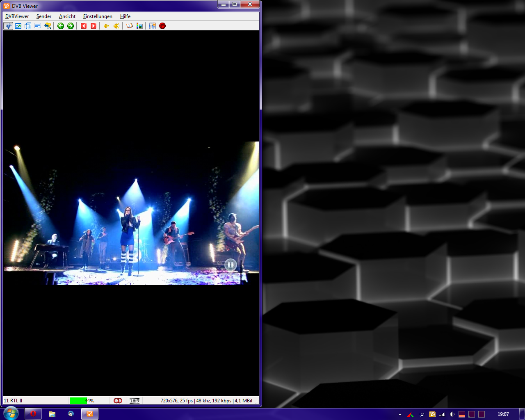
Task: Click the concert video display area
Action: point(131,213)
